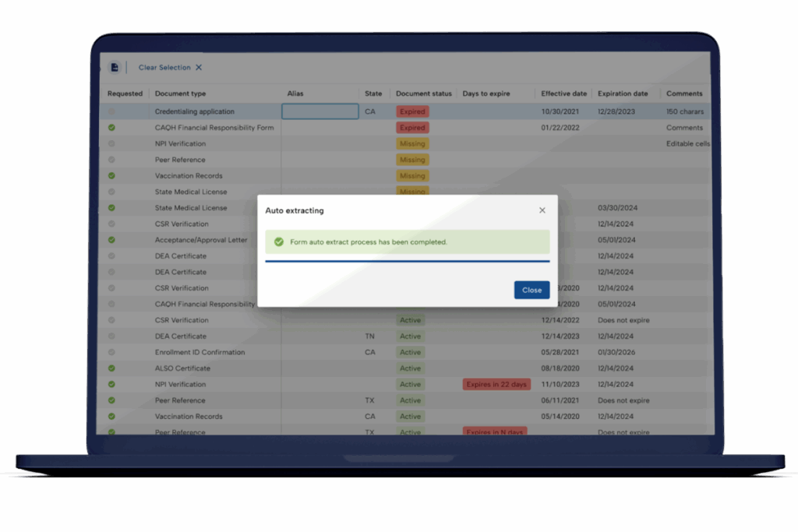
Task: Click TN state cell of DEA Certificate
Action: pyautogui.click(x=369, y=336)
